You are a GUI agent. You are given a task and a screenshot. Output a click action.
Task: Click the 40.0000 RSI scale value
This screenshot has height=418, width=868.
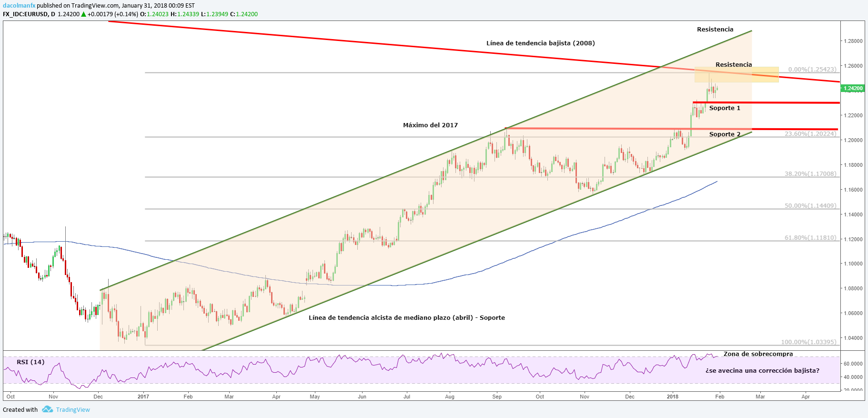click(x=853, y=377)
